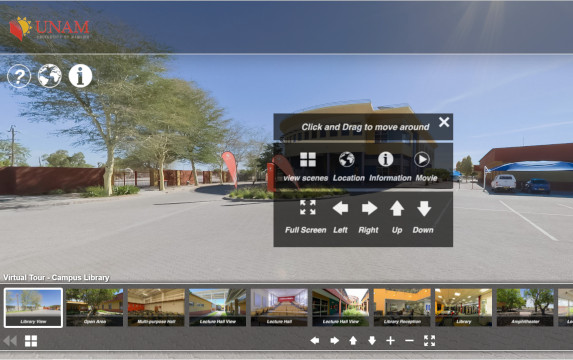Open the information circle icon at top left
The image size is (573, 360).
pos(80,76)
